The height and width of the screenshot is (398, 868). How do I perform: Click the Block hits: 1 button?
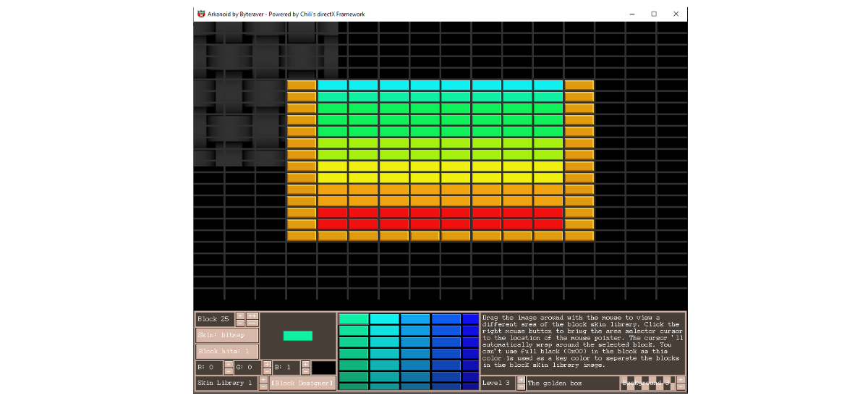coord(227,352)
